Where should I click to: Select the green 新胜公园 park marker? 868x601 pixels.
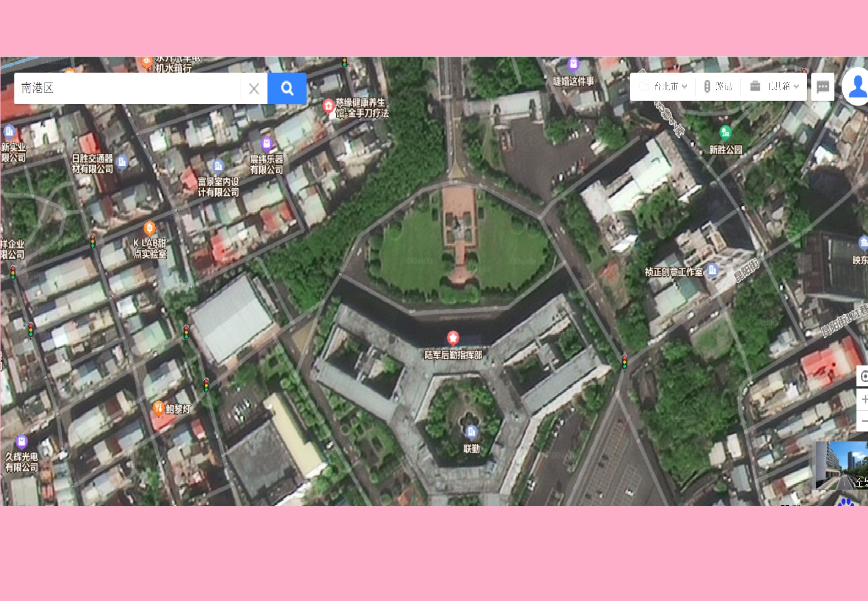[725, 133]
